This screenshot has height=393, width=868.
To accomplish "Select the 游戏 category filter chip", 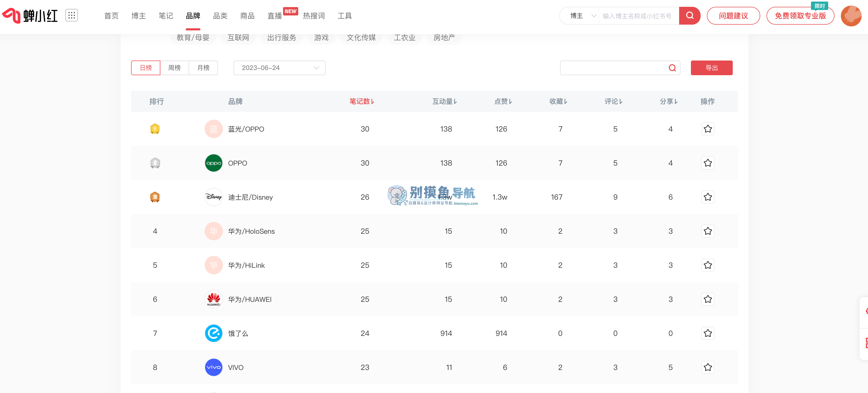I will pyautogui.click(x=321, y=38).
